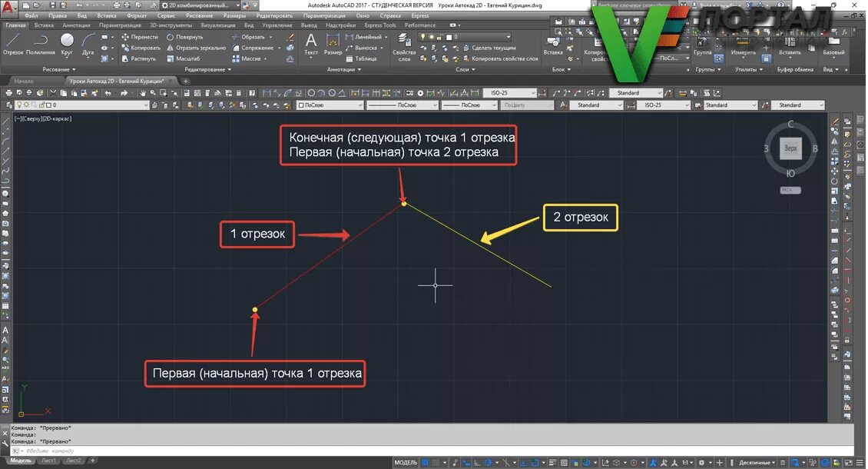Image resolution: width=868 pixels, height=469 pixels.
Task: Select the Текст (Text) tool
Action: tap(311, 45)
